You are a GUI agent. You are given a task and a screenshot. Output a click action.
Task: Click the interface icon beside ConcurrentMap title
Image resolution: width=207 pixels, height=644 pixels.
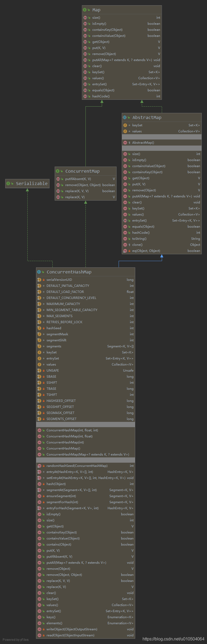pyautogui.click(x=58, y=171)
